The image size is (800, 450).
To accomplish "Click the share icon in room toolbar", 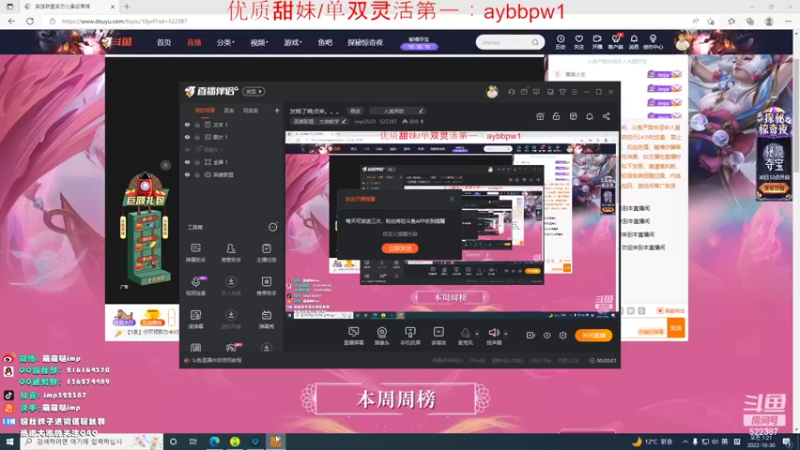I will pyautogui.click(x=606, y=116).
